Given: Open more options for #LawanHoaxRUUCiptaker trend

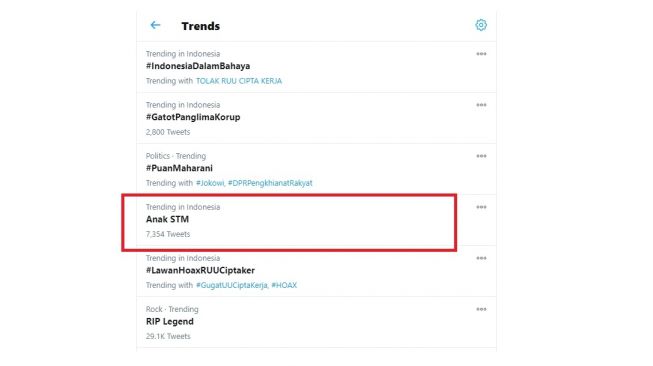Looking at the screenshot, I should pyautogui.click(x=481, y=258).
